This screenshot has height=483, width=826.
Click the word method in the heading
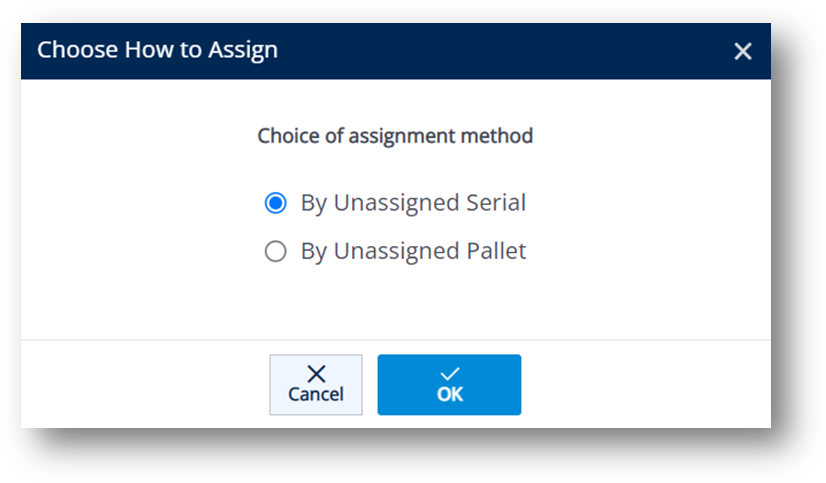pos(497,135)
